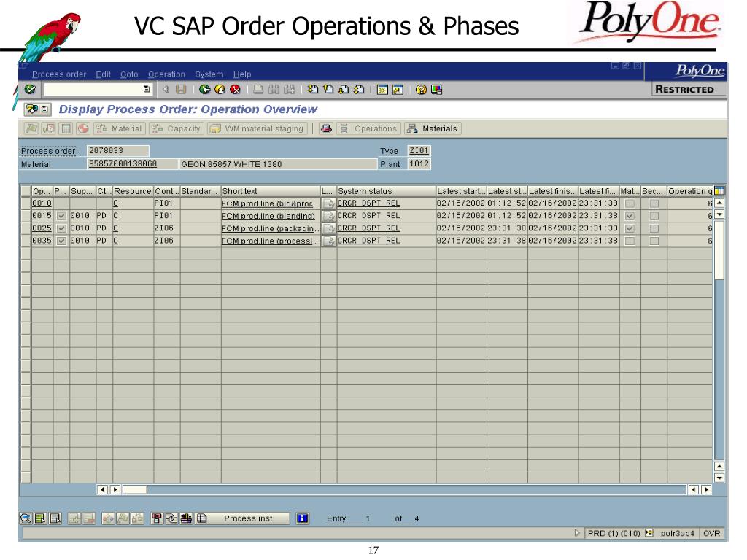The width and height of the screenshot is (747, 560).
Task: Open the command field history dropdown
Action: [x=147, y=89]
